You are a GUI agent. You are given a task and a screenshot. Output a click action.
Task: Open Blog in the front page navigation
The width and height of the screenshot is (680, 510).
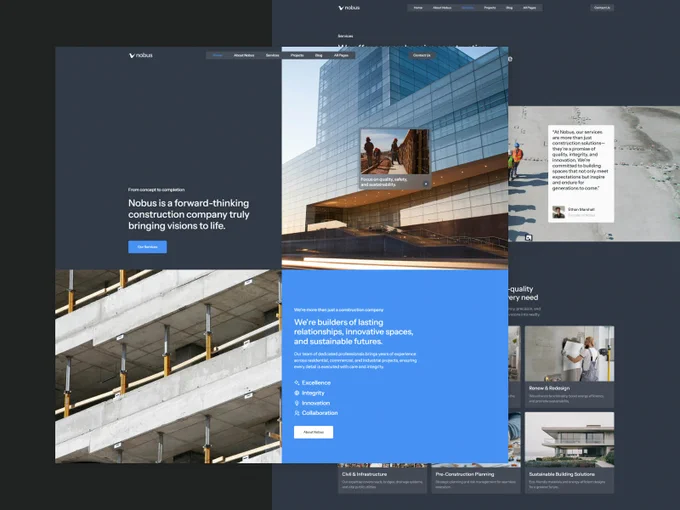319,56
